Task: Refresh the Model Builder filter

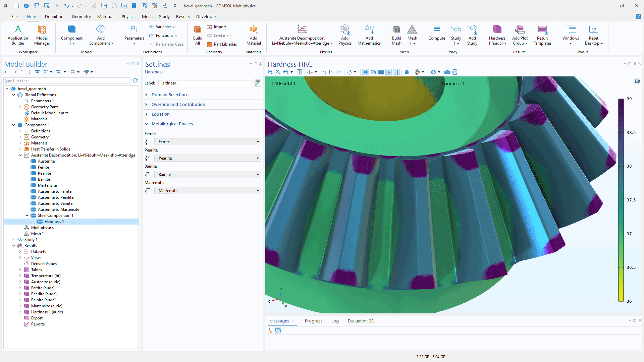Action: tap(135, 80)
